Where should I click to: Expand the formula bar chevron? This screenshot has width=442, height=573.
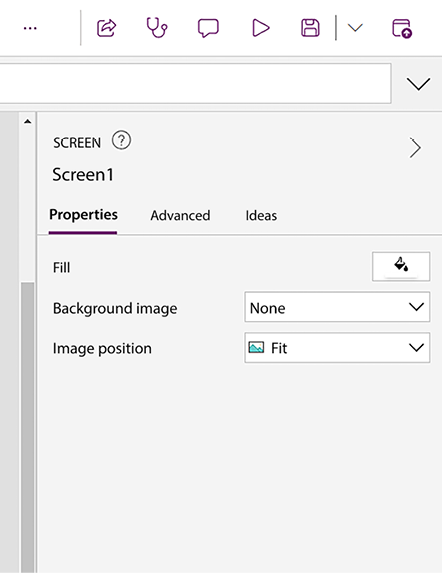(418, 84)
